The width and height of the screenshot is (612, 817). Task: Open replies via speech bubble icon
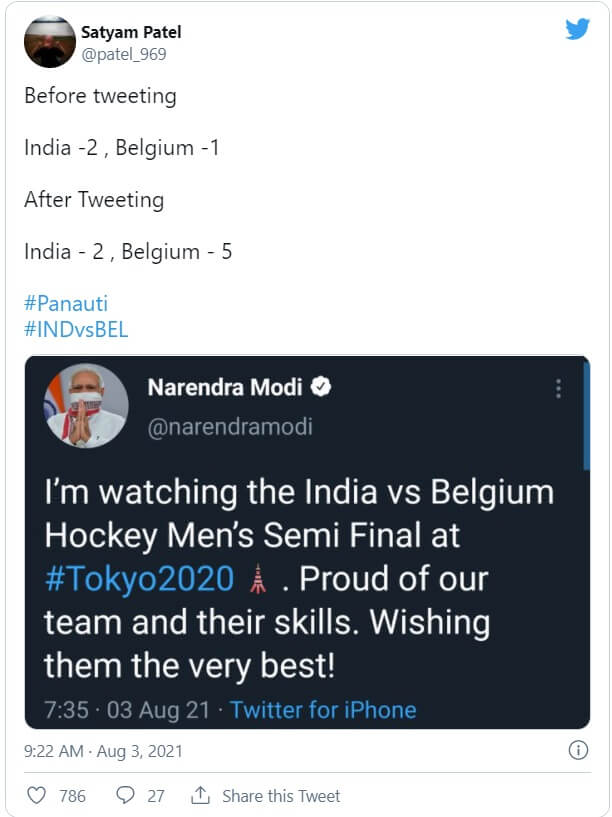[125, 796]
